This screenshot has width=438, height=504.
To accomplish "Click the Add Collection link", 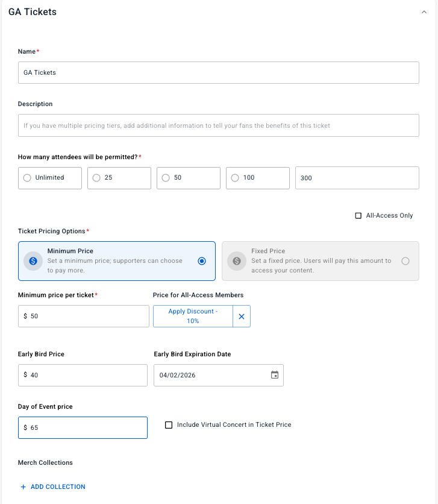I will (53, 487).
